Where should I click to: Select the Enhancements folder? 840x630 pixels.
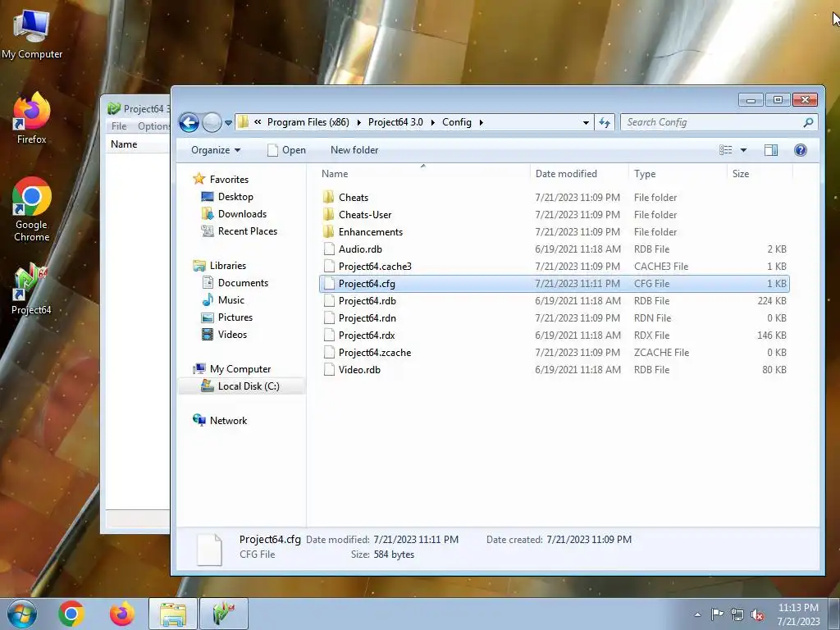pyautogui.click(x=555, y=232)
